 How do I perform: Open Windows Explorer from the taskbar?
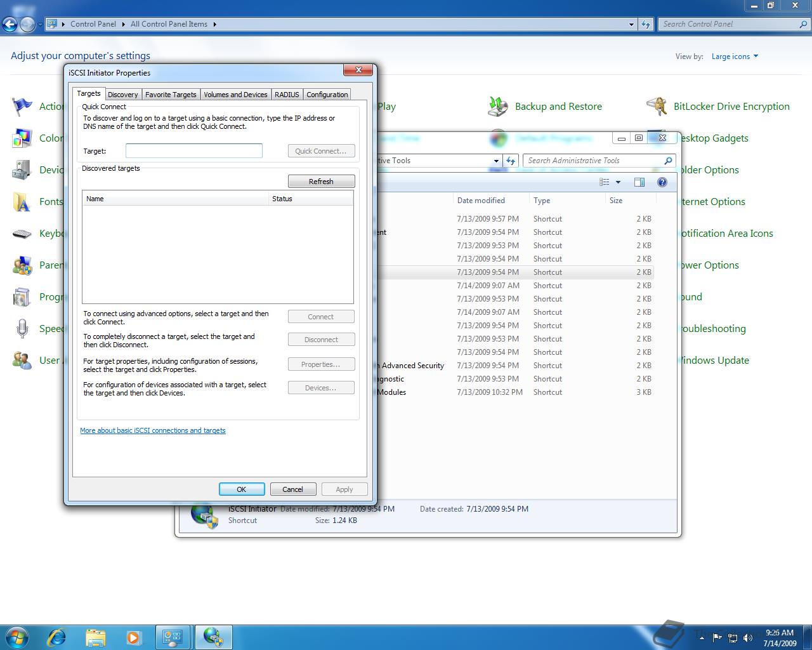95,637
